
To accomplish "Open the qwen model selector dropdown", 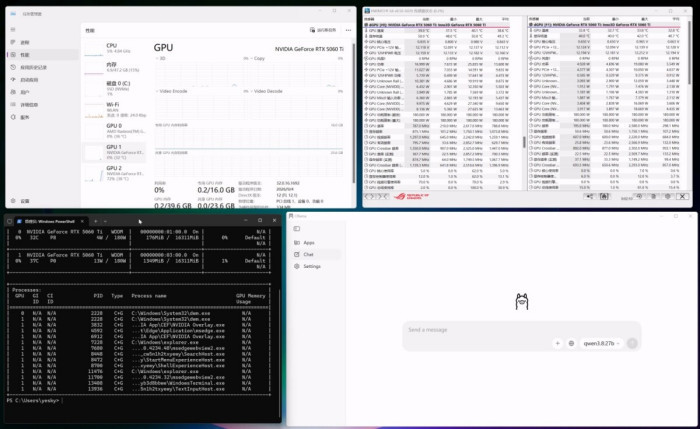I will (x=601, y=343).
